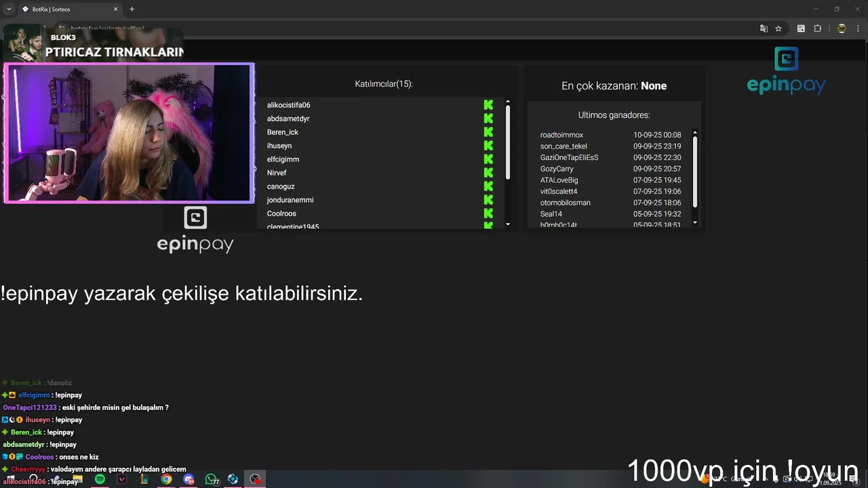Click the !epinpay yazarak çekilişe katılabilirsiniz text
The image size is (868, 488).
click(x=182, y=294)
